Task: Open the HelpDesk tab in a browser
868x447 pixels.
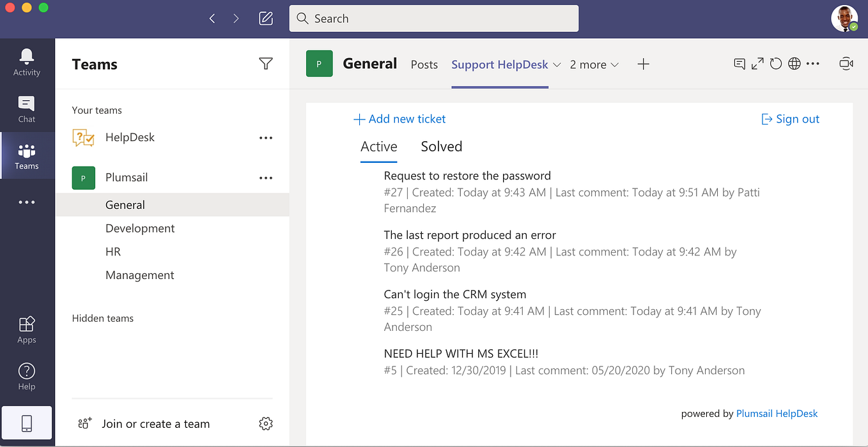Action: click(x=794, y=63)
